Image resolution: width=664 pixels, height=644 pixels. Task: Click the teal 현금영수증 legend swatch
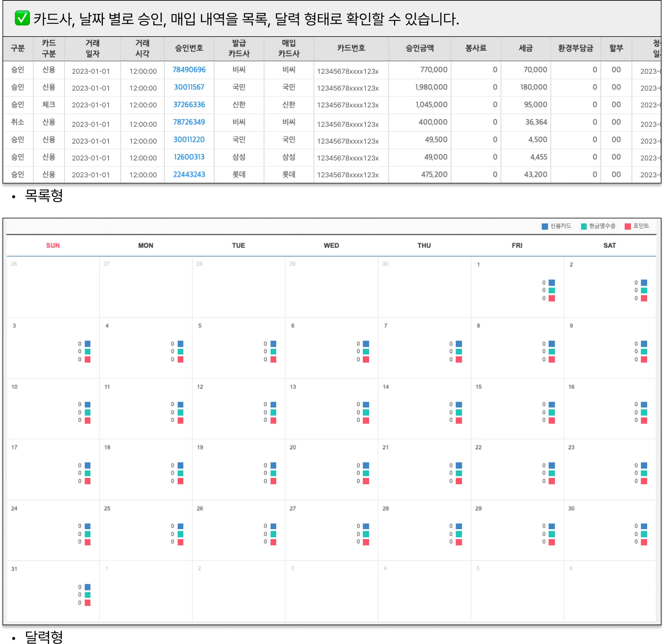point(584,226)
